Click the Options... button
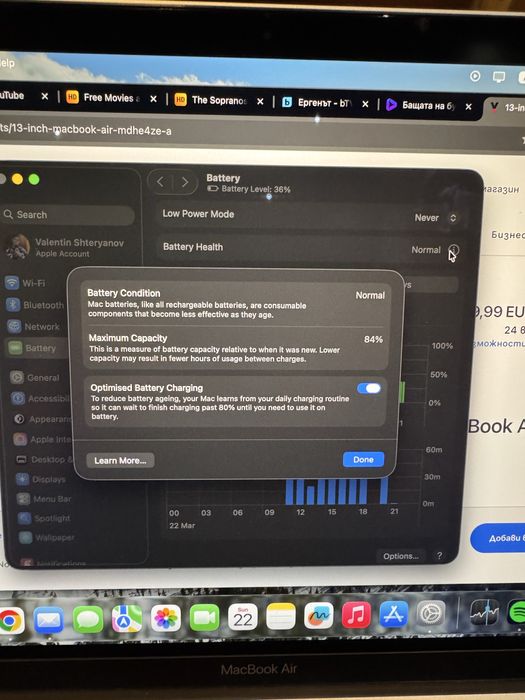The image size is (525, 700). click(x=400, y=556)
